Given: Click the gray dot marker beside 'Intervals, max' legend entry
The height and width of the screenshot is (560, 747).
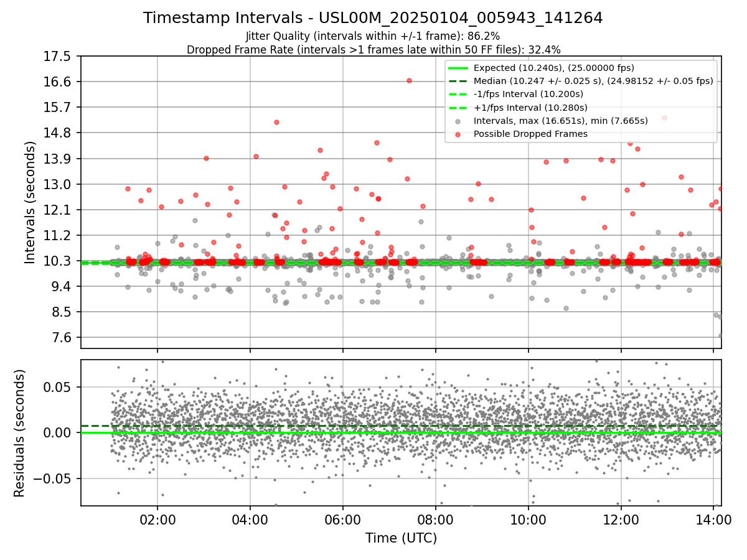Looking at the screenshot, I should 458,121.
